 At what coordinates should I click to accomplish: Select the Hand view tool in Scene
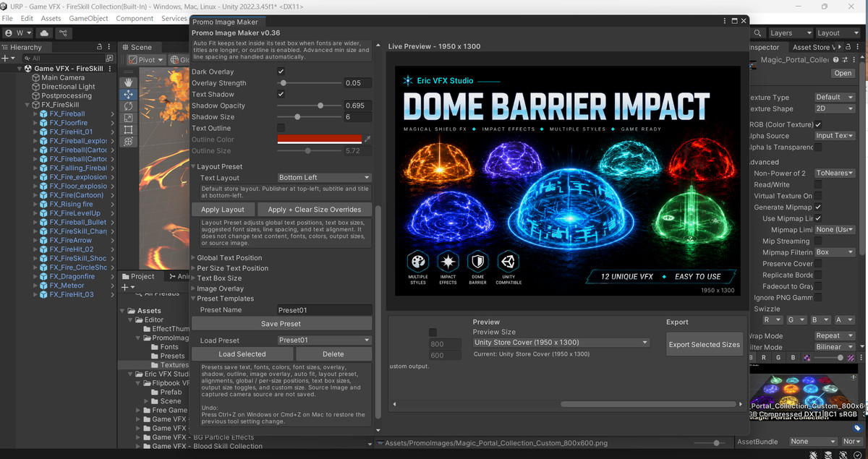tap(128, 82)
